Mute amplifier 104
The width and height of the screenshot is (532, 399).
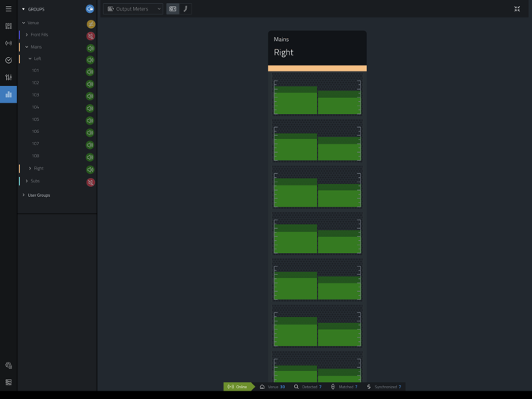tap(90, 109)
